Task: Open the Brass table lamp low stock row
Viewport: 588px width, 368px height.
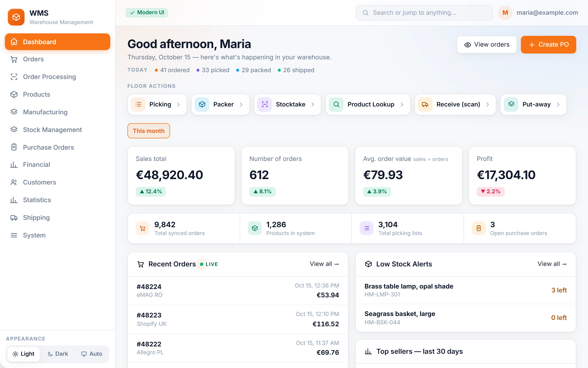Action: click(x=465, y=290)
